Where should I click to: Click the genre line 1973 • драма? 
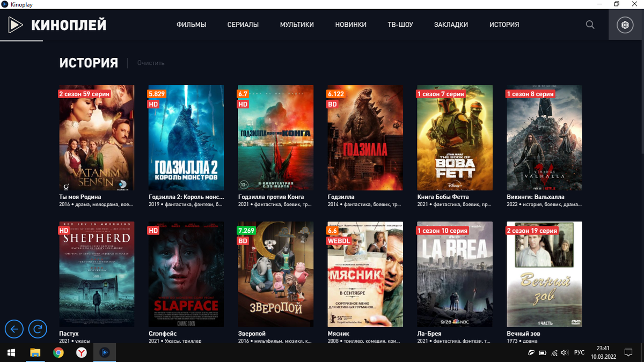(x=522, y=341)
